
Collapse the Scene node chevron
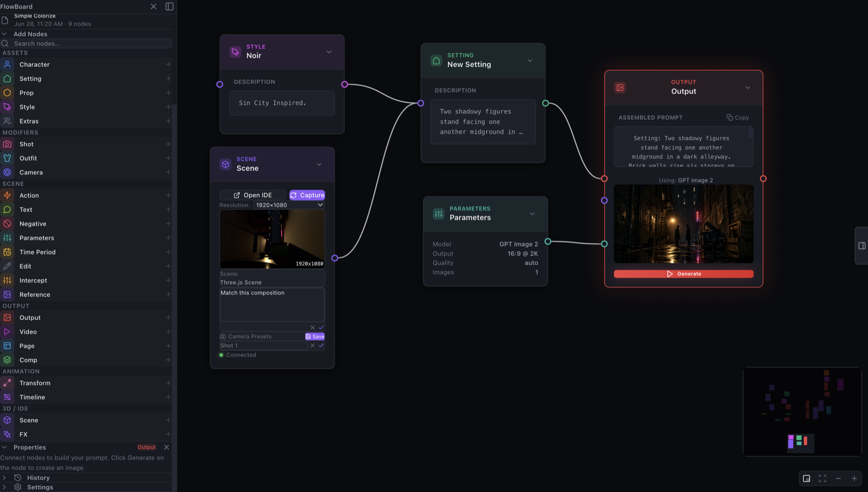point(319,164)
